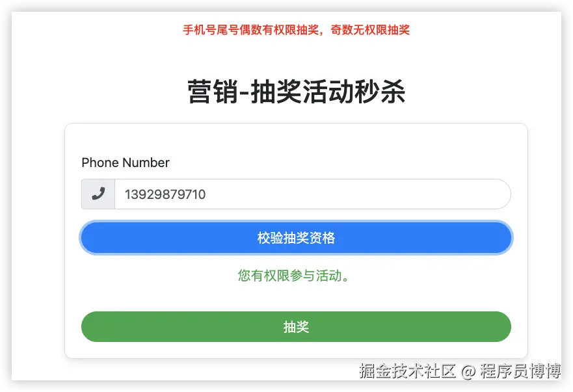Click the gray addon box beside input

tap(98, 194)
